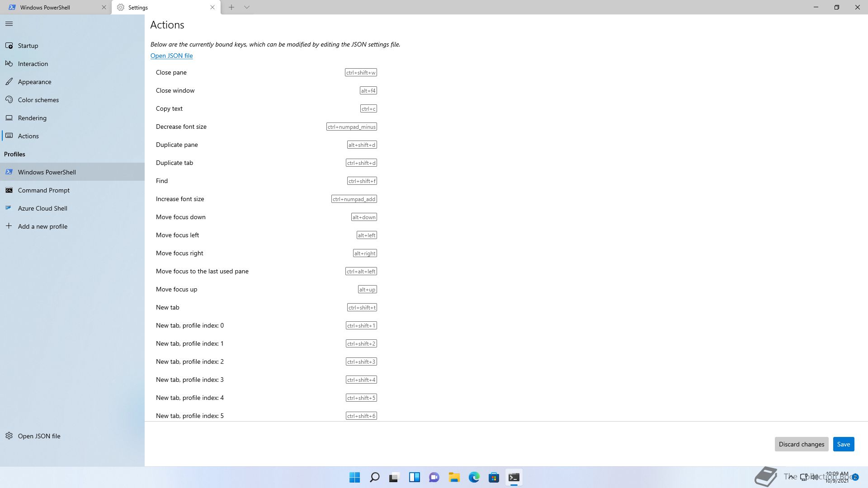Click the Color schemes palette icon
The height and width of the screenshot is (488, 868).
tap(9, 100)
